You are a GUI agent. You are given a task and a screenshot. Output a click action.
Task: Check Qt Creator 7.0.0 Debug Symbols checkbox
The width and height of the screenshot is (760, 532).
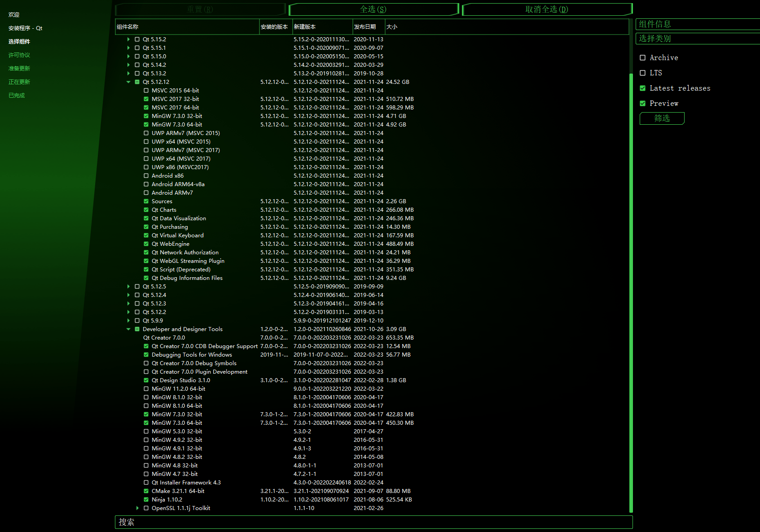[146, 363]
